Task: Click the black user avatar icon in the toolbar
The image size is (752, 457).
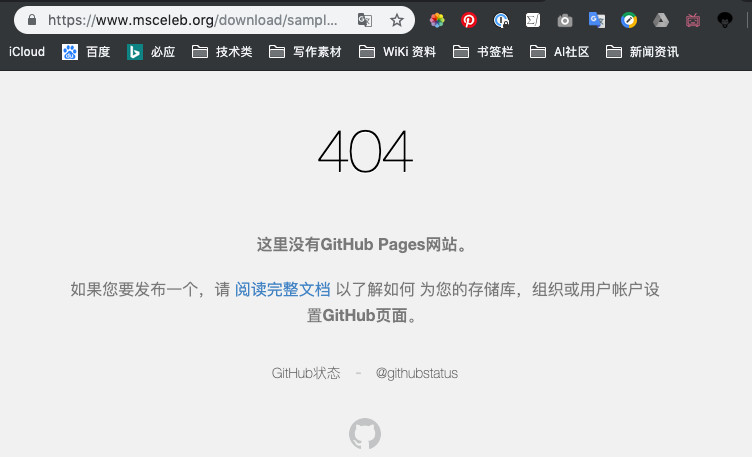Action: tap(725, 20)
